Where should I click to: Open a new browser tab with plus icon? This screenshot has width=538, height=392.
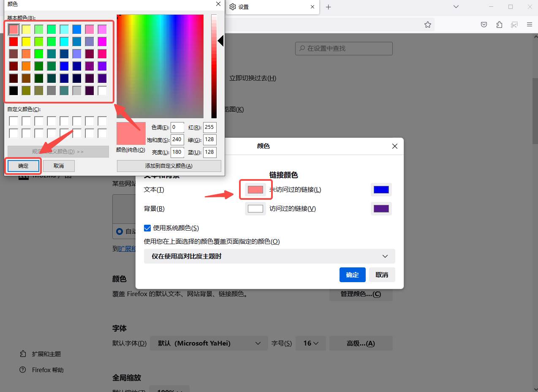(328, 7)
